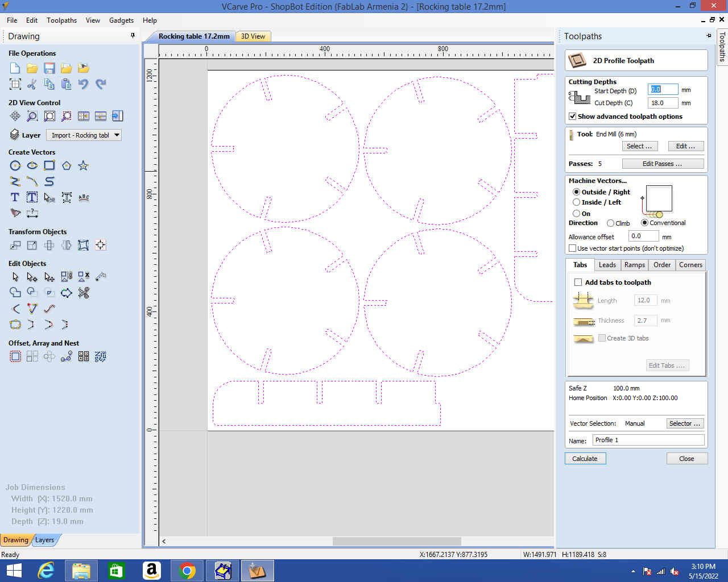This screenshot has height=582, width=728.
Task: Choose Climb cutting direction
Action: (610, 223)
